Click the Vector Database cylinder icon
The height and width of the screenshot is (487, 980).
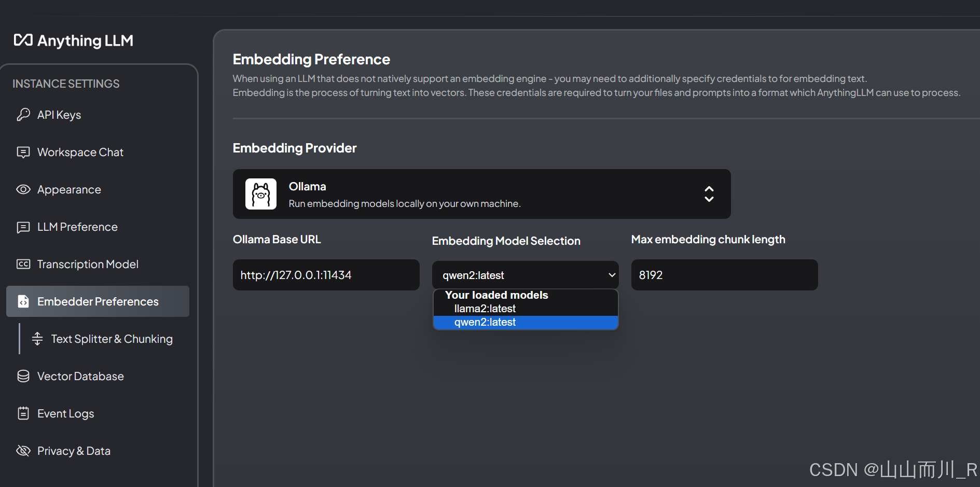[23, 376]
